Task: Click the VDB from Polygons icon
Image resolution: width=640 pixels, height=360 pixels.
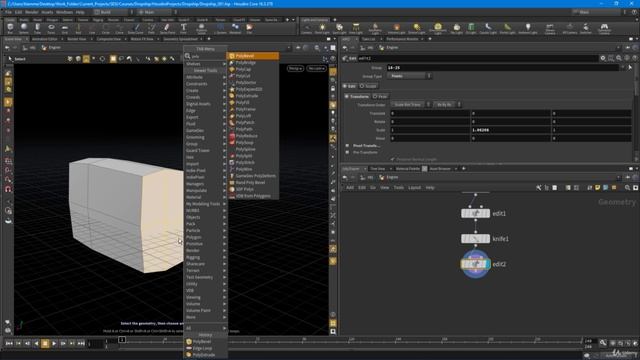Action: [x=232, y=196]
